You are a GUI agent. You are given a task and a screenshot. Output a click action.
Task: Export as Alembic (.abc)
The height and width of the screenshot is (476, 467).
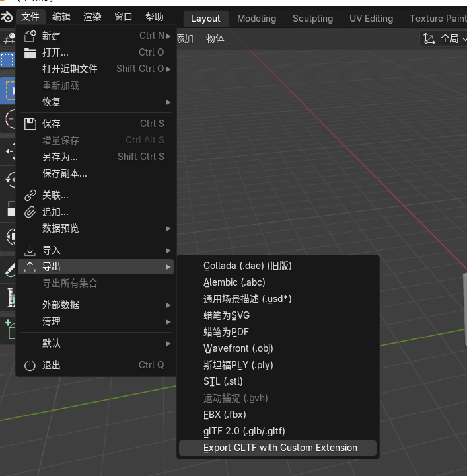[278, 282]
